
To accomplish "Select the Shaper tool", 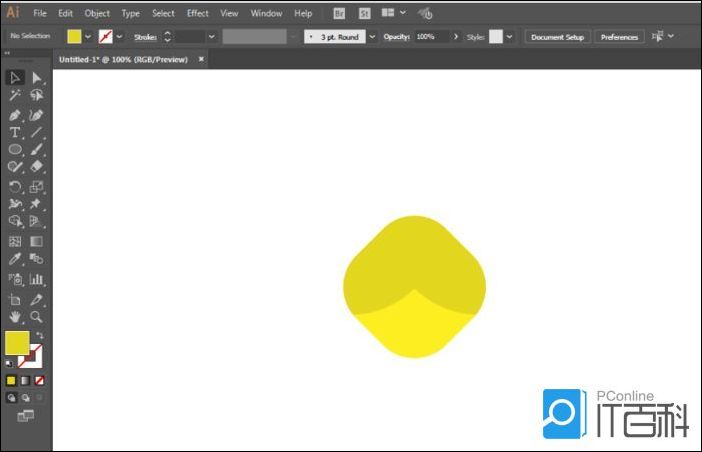I will pyautogui.click(x=15, y=166).
